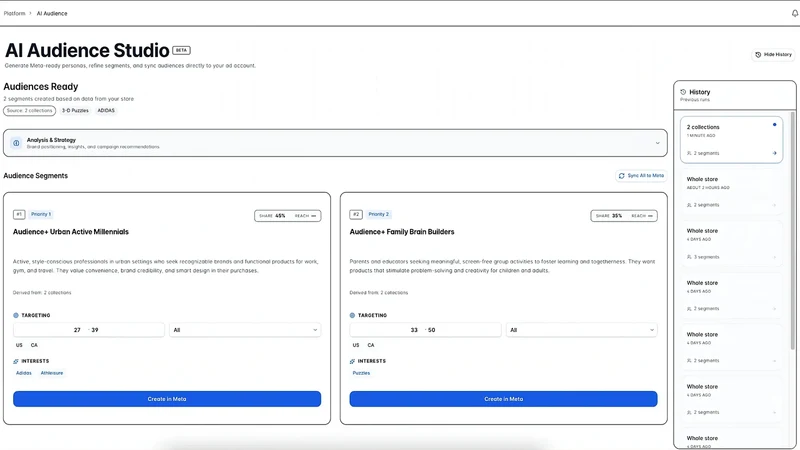Open the Whole store run with 3 segments
Screen dimensions: 800x450
(731, 244)
